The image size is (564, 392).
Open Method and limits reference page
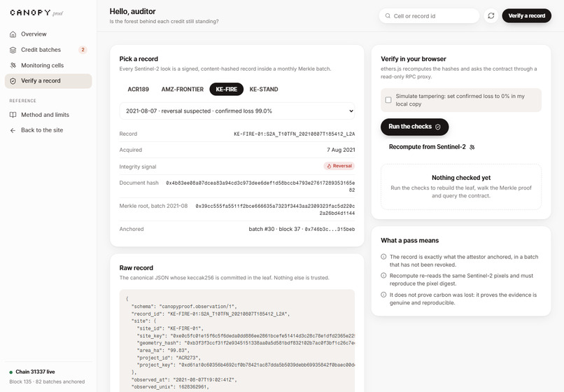point(48,115)
